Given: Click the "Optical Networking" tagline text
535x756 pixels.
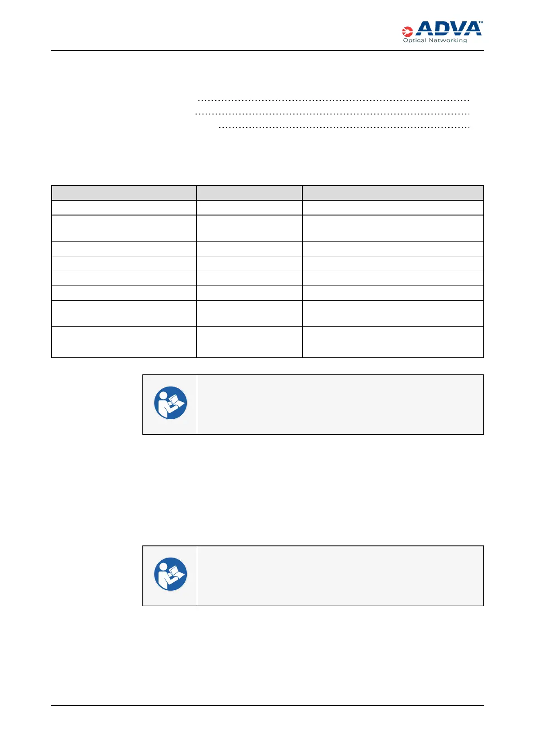Looking at the screenshot, I should tap(435, 40).
